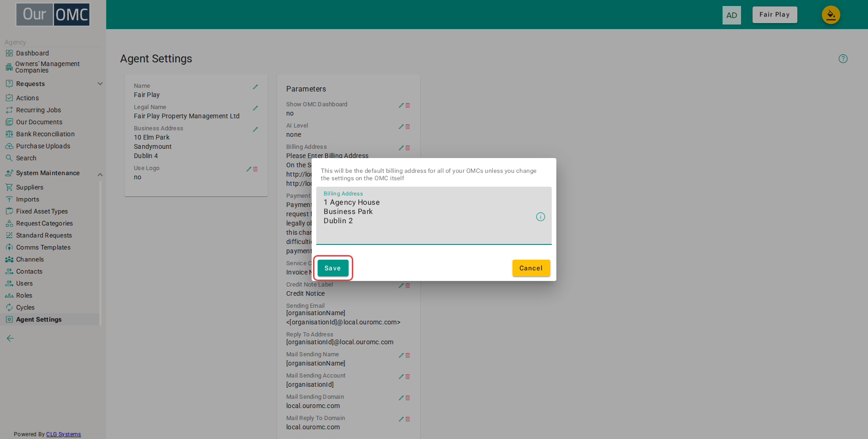The height and width of the screenshot is (439, 868).
Task: Edit Business Address pencil icon
Action: coord(255,129)
